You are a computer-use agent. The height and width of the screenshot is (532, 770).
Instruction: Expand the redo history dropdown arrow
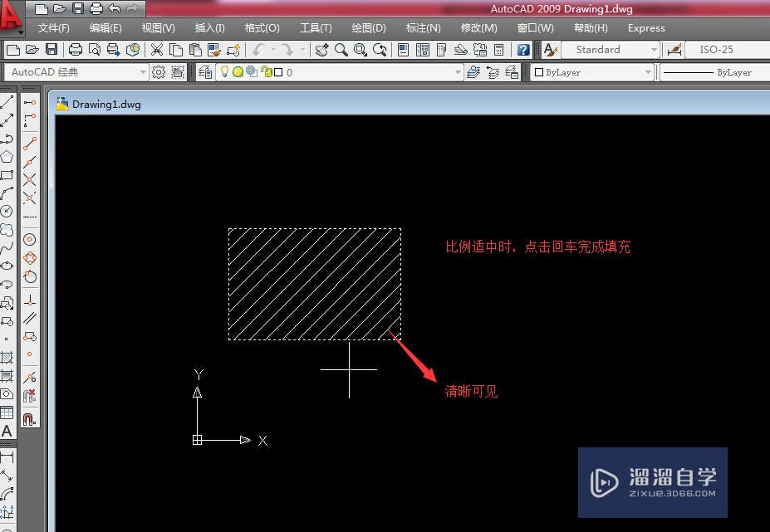(303, 50)
